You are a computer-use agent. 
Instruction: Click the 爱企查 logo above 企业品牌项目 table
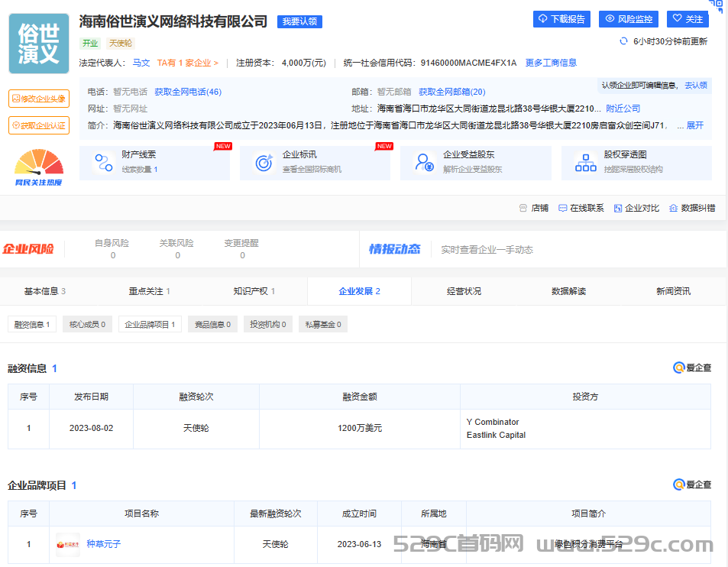(692, 484)
